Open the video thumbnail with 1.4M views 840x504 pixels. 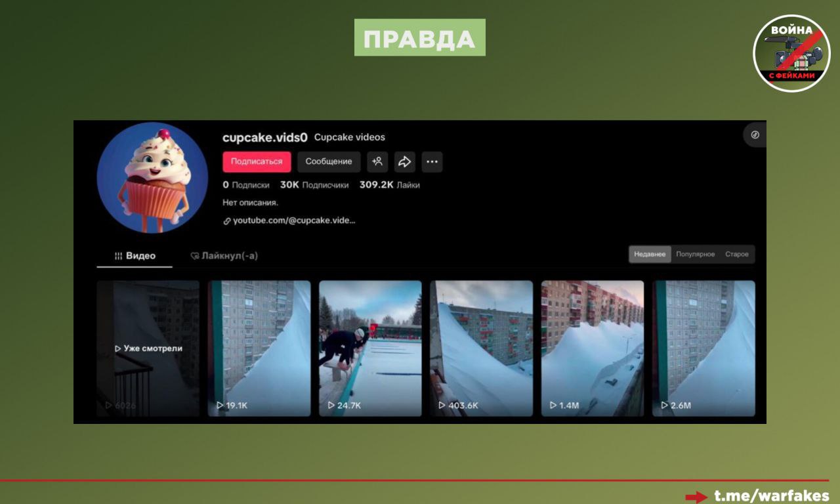coord(592,348)
